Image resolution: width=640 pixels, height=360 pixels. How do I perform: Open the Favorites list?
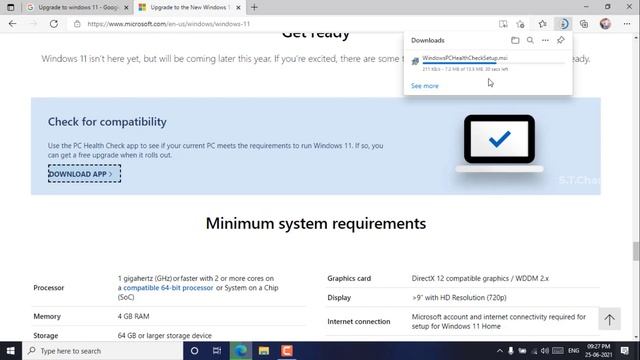[x=542, y=24]
